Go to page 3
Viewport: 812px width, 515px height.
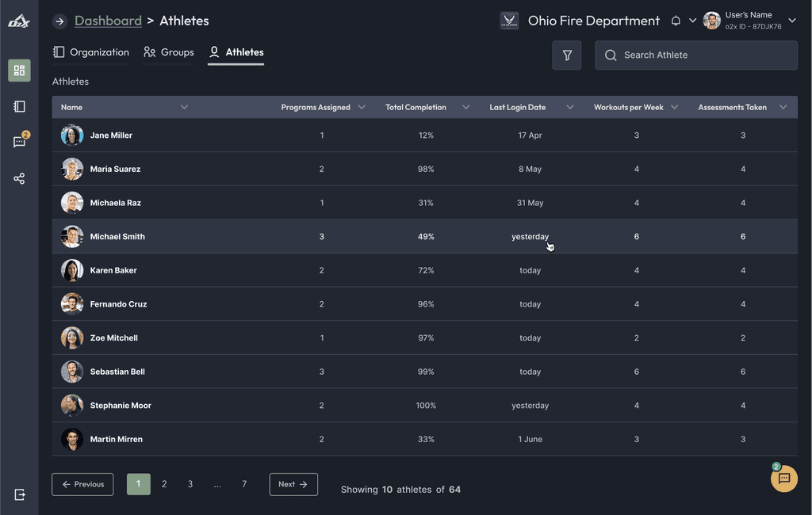(190, 484)
